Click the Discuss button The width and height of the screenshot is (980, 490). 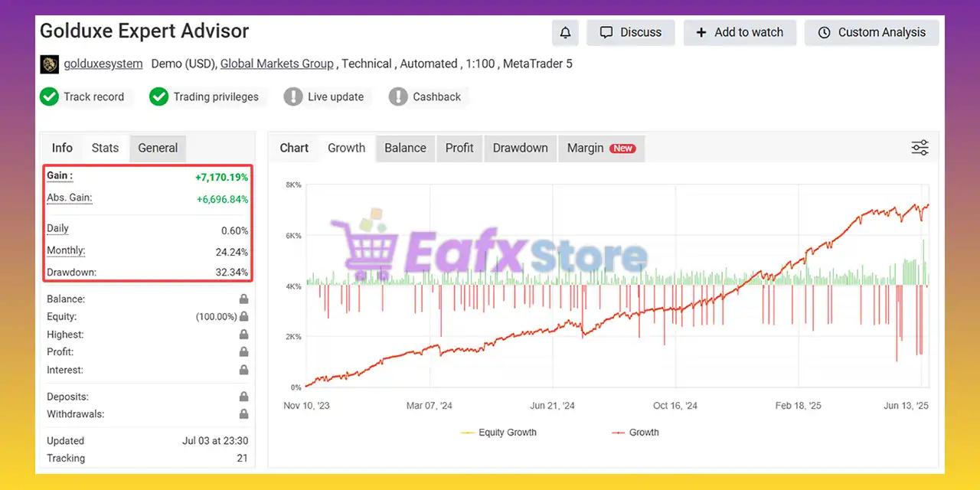click(x=630, y=33)
